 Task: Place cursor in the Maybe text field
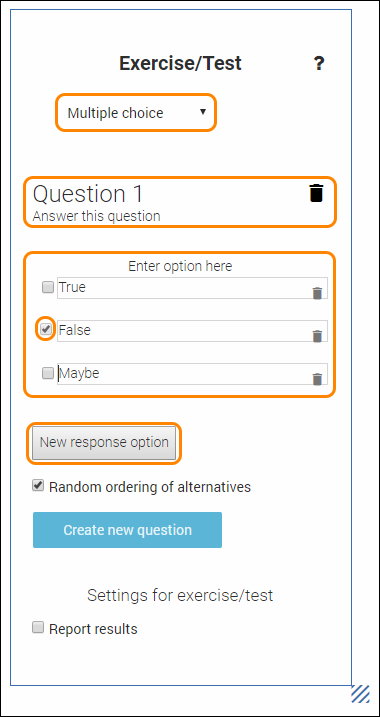point(192,374)
